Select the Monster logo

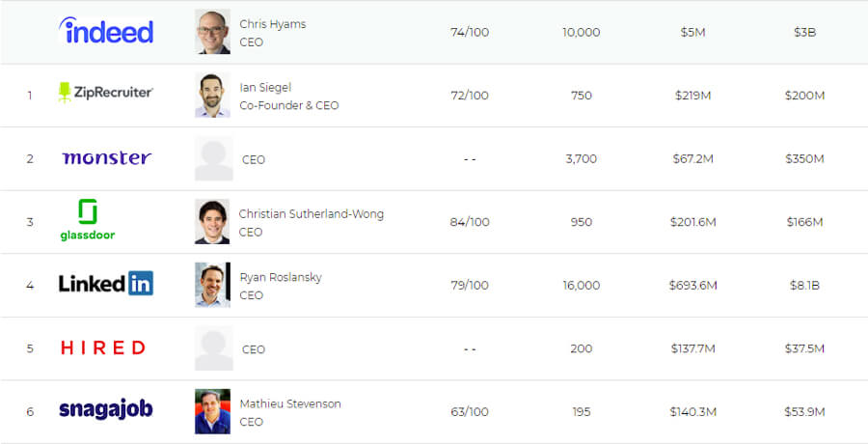click(x=106, y=158)
